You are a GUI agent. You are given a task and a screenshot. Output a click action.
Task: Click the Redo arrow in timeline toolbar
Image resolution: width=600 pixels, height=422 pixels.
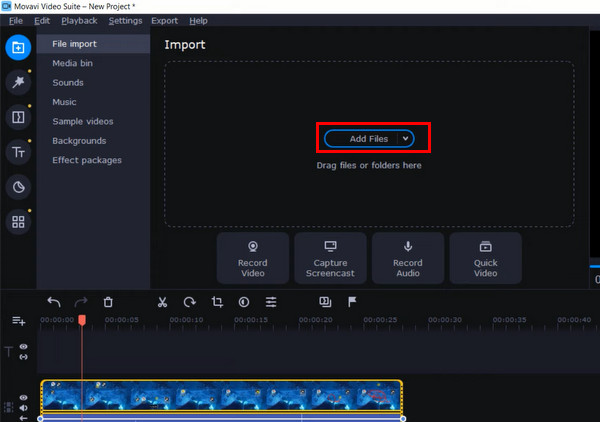coord(81,302)
